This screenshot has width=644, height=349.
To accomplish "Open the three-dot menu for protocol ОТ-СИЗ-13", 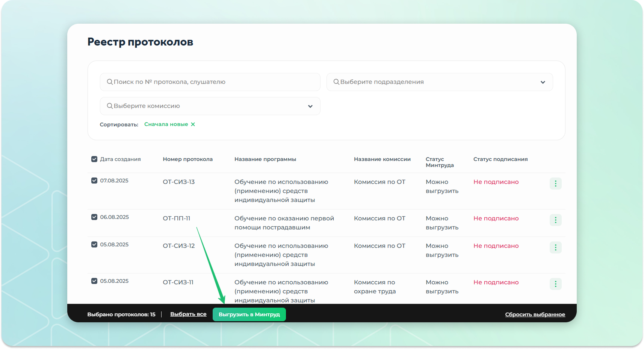I will (x=555, y=184).
